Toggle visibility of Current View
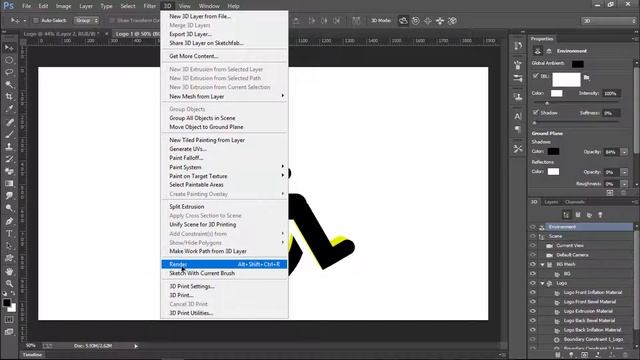The width and height of the screenshot is (640, 360). click(x=533, y=246)
